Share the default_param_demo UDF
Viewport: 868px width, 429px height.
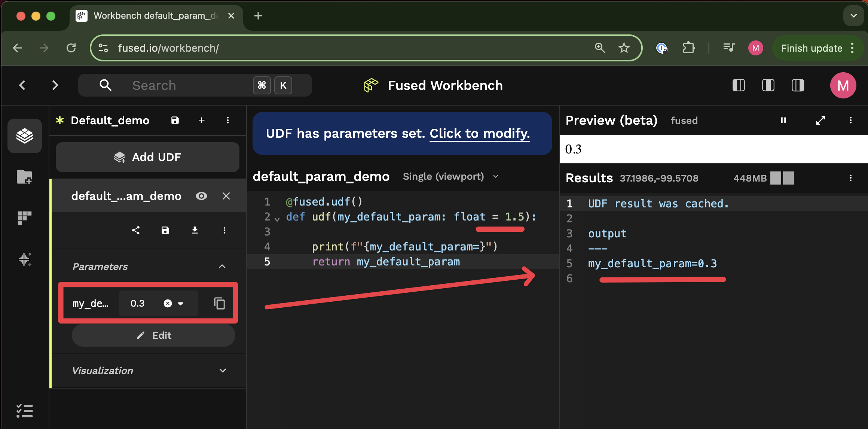(x=136, y=230)
